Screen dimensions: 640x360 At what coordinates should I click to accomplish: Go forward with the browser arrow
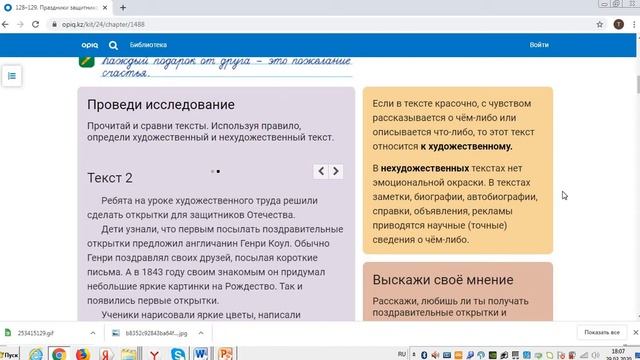20,24
